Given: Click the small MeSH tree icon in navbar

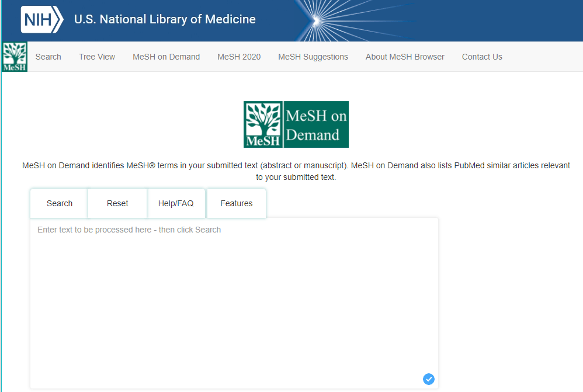Looking at the screenshot, I should click(15, 57).
